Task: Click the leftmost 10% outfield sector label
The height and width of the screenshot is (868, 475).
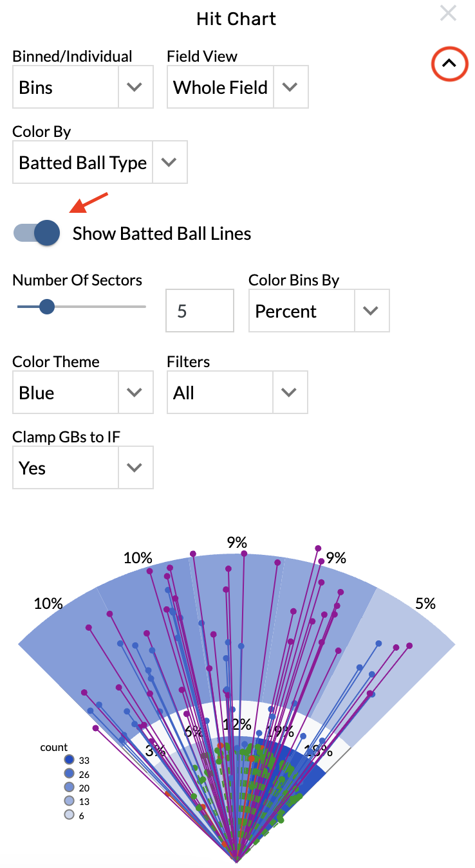Action: pyautogui.click(x=48, y=604)
